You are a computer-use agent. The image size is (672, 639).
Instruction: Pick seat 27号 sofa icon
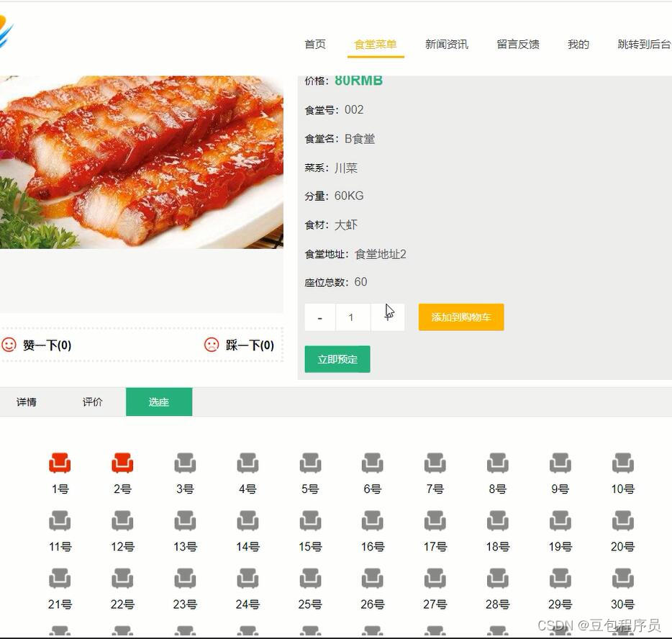point(435,578)
